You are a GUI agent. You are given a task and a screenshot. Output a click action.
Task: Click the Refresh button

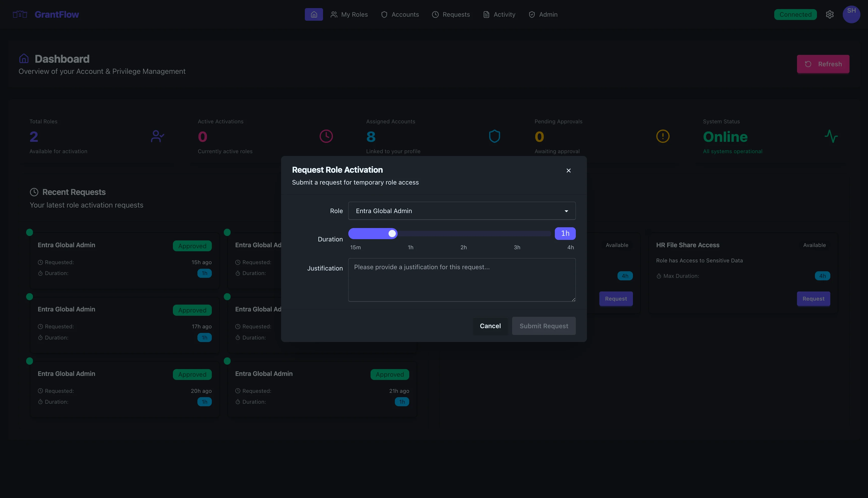(x=823, y=64)
